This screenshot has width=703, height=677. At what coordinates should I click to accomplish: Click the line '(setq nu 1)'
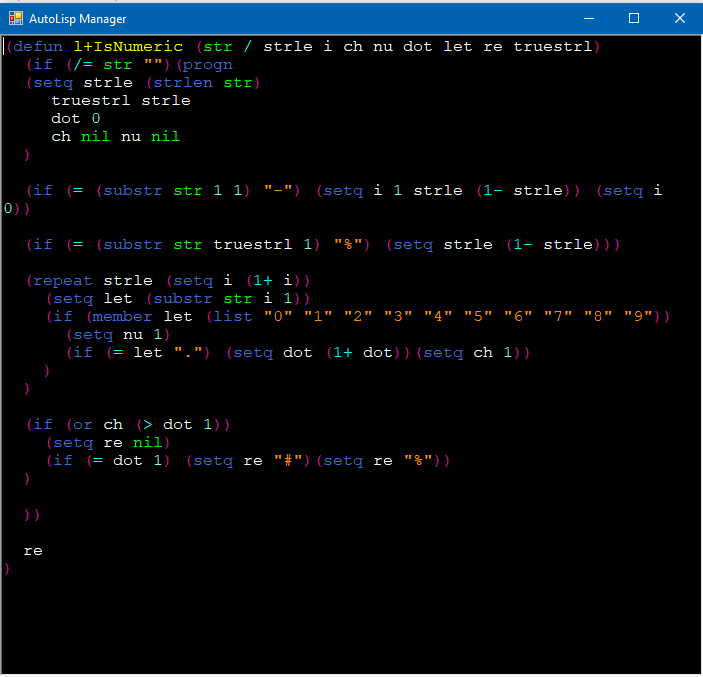[118, 335]
